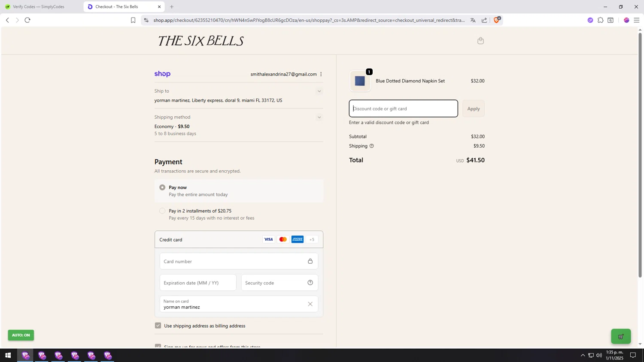Show the +5 more payment methods
The height and width of the screenshot is (362, 644).
click(x=312, y=239)
